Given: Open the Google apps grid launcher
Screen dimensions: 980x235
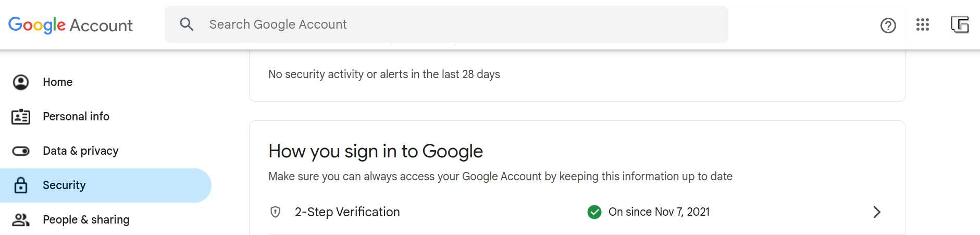Looking at the screenshot, I should (922, 24).
